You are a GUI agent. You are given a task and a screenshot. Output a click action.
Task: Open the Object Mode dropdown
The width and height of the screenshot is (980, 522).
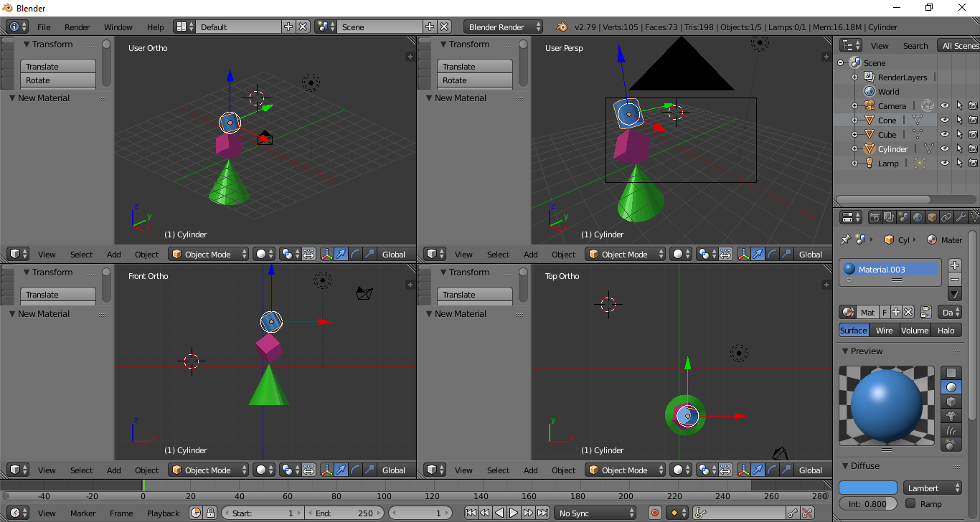(x=208, y=254)
